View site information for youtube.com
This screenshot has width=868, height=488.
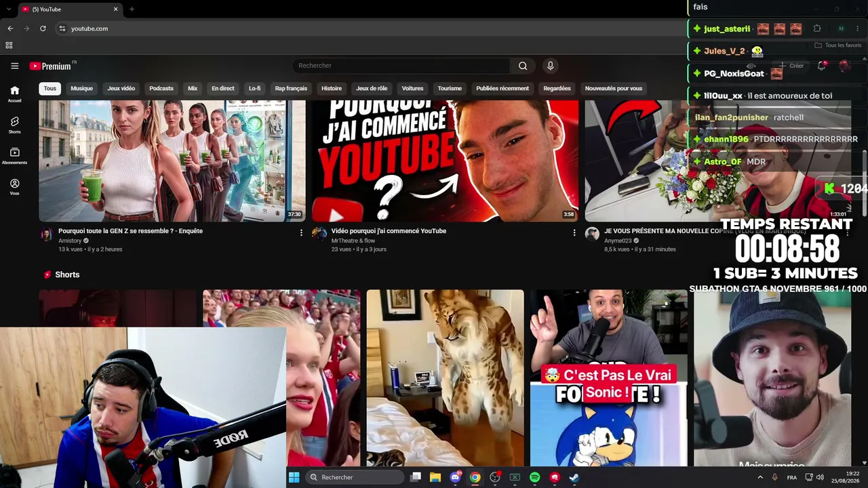coord(62,28)
